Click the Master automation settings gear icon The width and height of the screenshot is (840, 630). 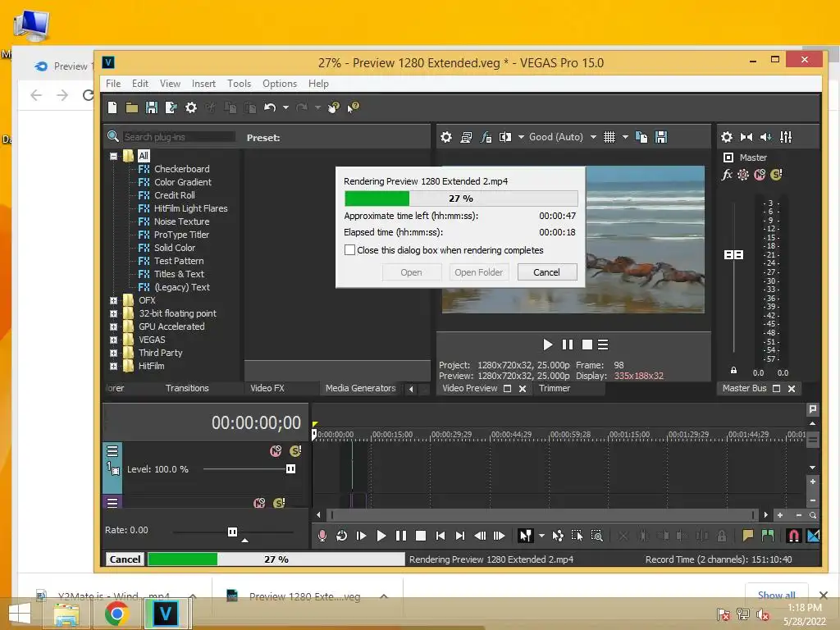coord(743,175)
